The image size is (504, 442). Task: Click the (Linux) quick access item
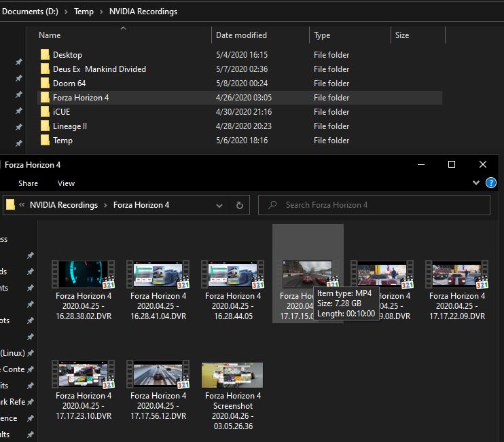(13, 353)
